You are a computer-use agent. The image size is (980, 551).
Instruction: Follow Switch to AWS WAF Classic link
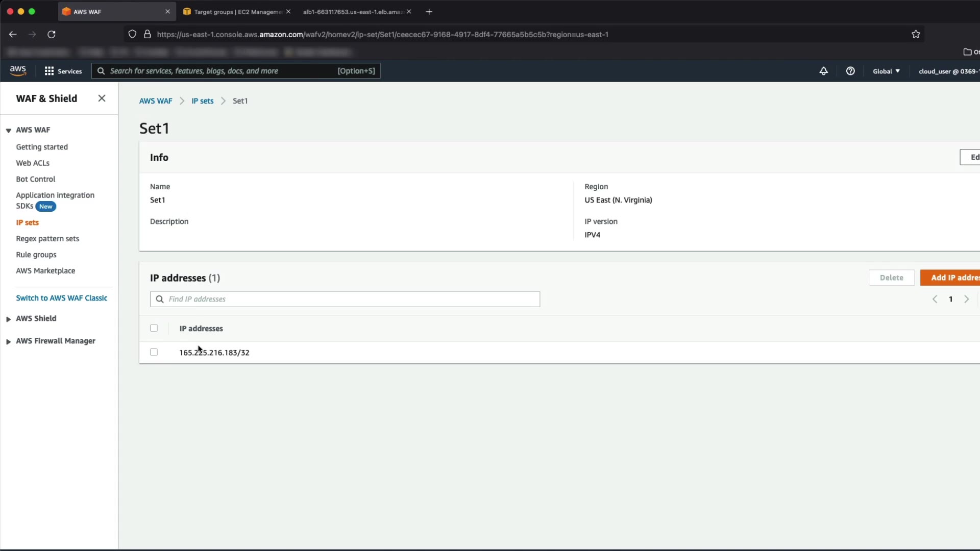tap(61, 298)
